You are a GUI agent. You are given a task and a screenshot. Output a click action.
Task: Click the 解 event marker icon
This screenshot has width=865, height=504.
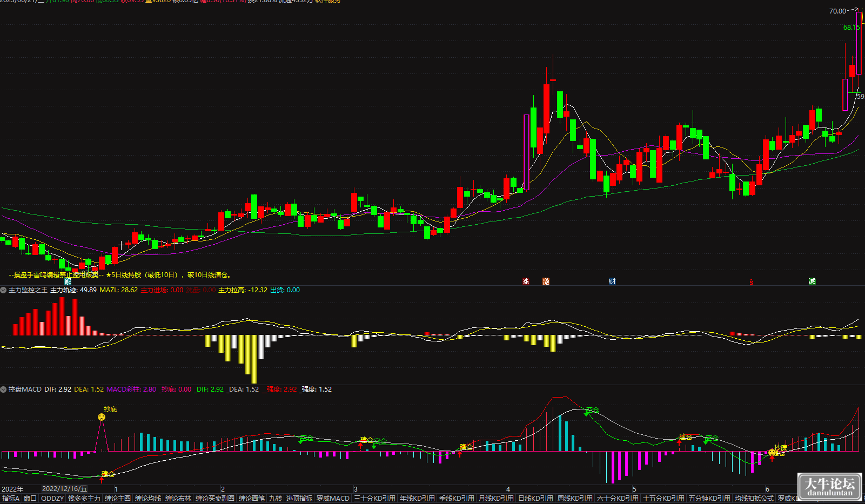coord(68,281)
